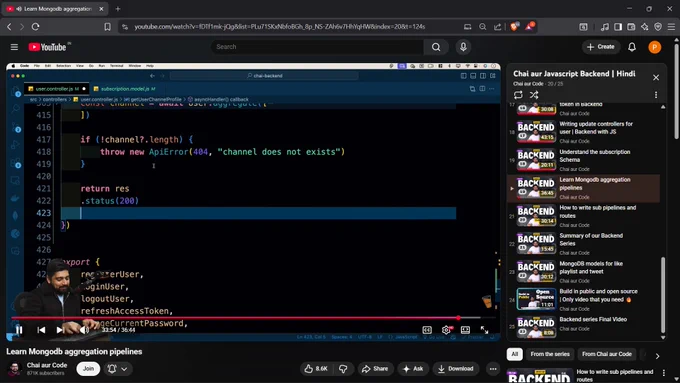Toggle loop playlist icon

pos(518,95)
